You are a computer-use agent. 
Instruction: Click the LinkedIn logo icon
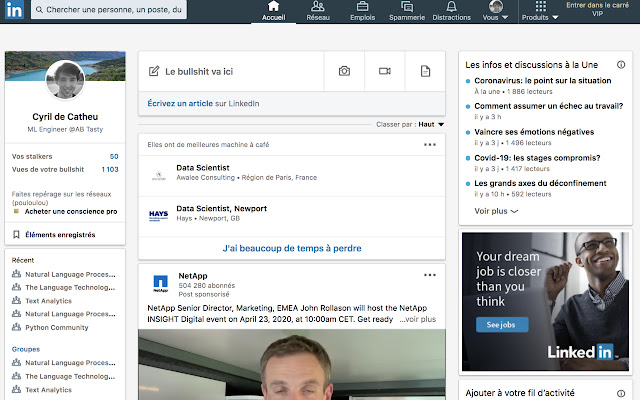pos(14,9)
